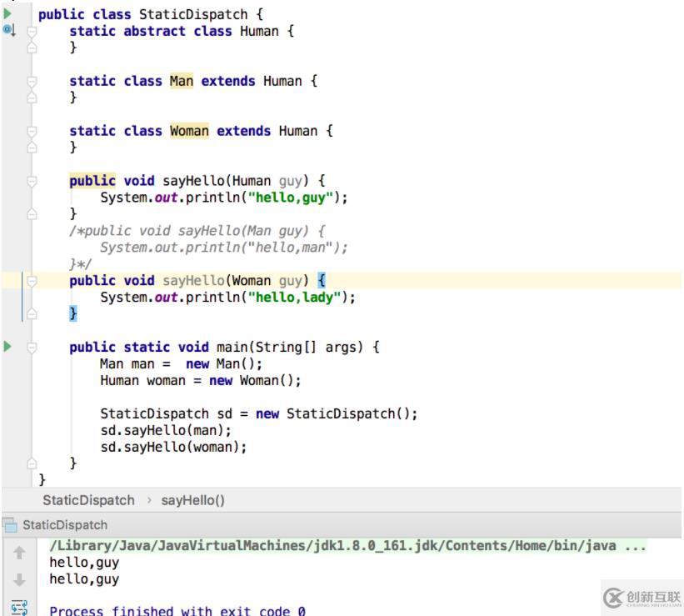This screenshot has width=684, height=616.
Task: Collapse the Man class fold marker
Action: 32,81
